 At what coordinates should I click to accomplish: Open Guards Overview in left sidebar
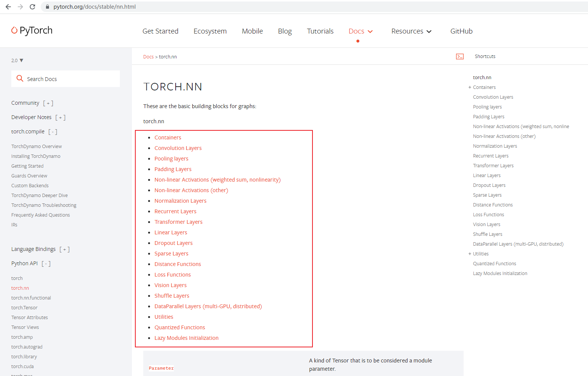(29, 176)
